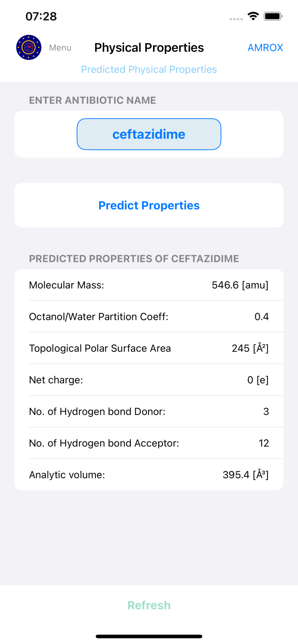Image resolution: width=298 pixels, height=644 pixels.
Task: Tap the Predicted Physical Properties subtitle
Action: click(x=149, y=70)
